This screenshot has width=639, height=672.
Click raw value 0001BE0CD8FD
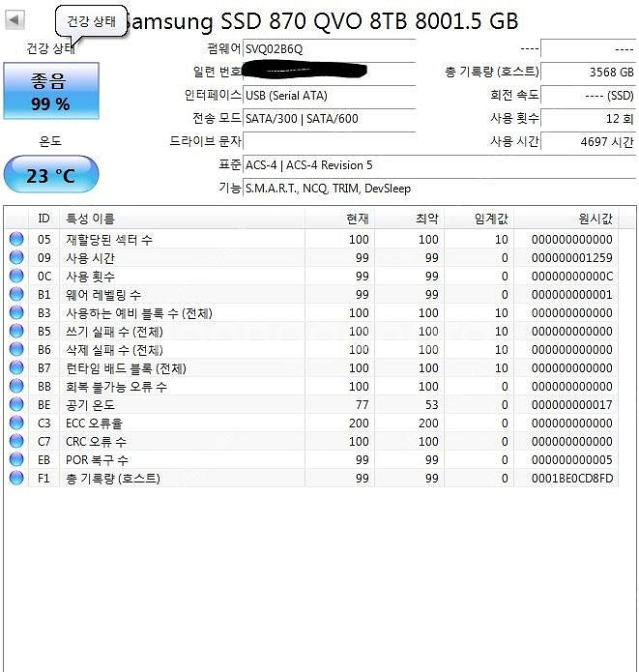pos(572,479)
